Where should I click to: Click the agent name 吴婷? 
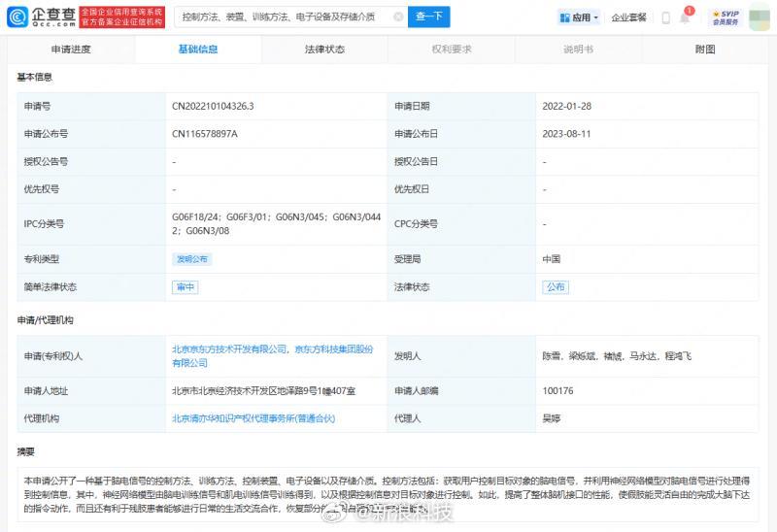point(552,418)
